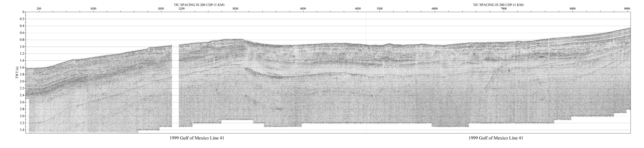Viewport: 644px width, 148px height.
Task: Click the TWT (s) vertical axis title
Action: pyautogui.click(x=17, y=72)
